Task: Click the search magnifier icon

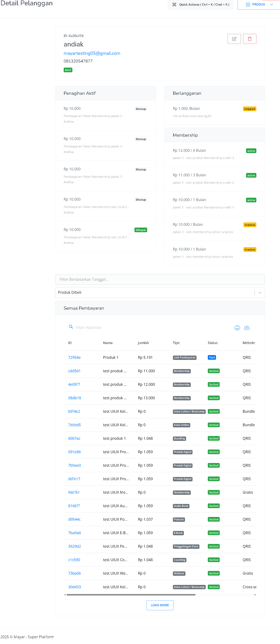Action: (x=71, y=327)
